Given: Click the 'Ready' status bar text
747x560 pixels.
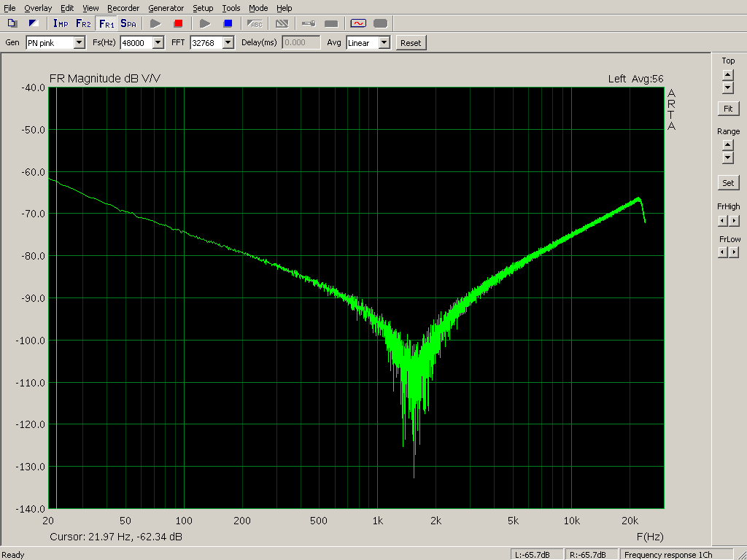Looking at the screenshot, I should [x=13, y=555].
